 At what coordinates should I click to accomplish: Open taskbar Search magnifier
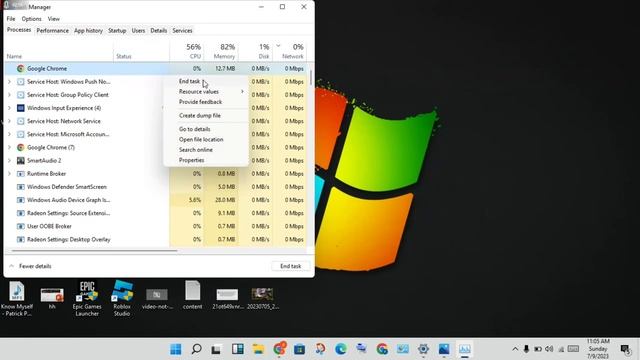pos(196,349)
